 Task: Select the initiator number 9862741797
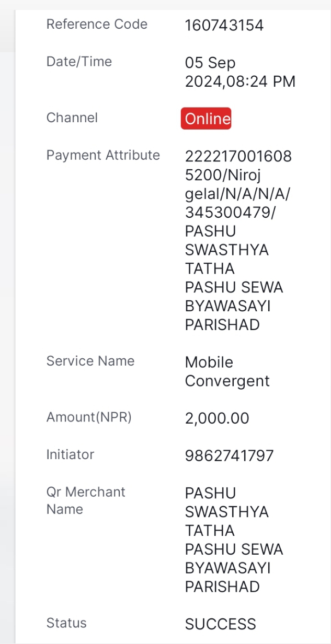[229, 456]
